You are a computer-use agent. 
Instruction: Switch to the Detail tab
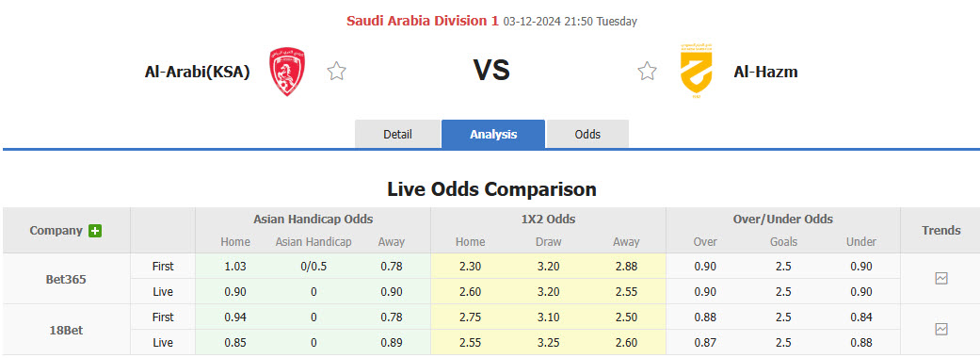[397, 134]
